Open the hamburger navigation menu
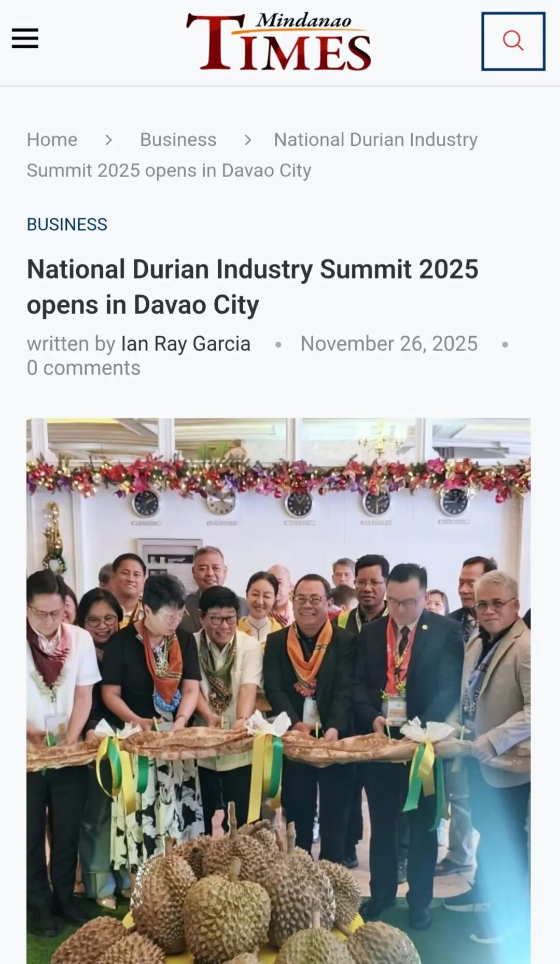 (x=25, y=39)
